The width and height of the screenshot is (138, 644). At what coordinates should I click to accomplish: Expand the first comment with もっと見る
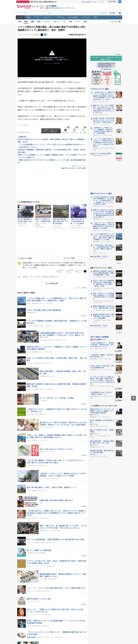coord(33,267)
